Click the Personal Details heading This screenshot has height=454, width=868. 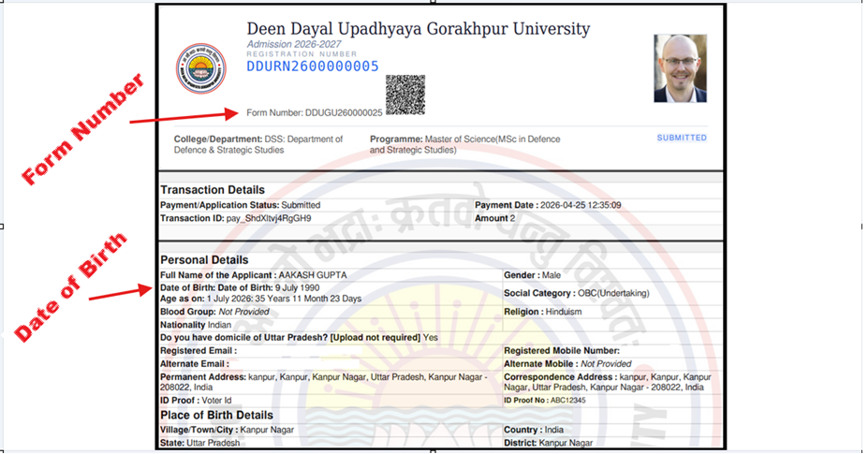204,260
